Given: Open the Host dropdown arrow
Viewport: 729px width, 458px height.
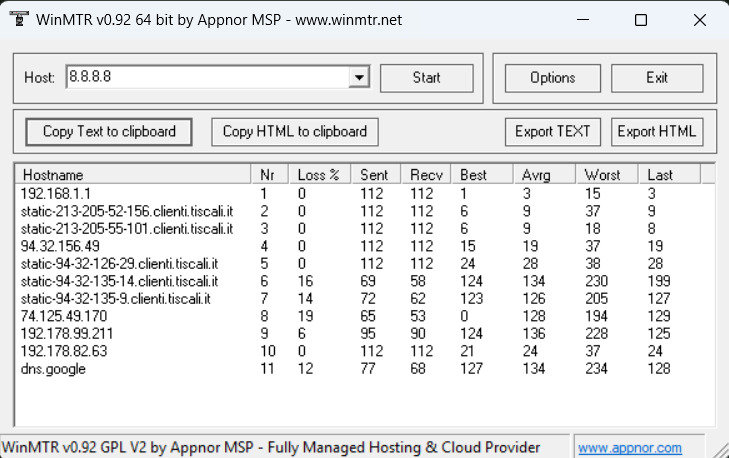Looking at the screenshot, I should (x=359, y=77).
